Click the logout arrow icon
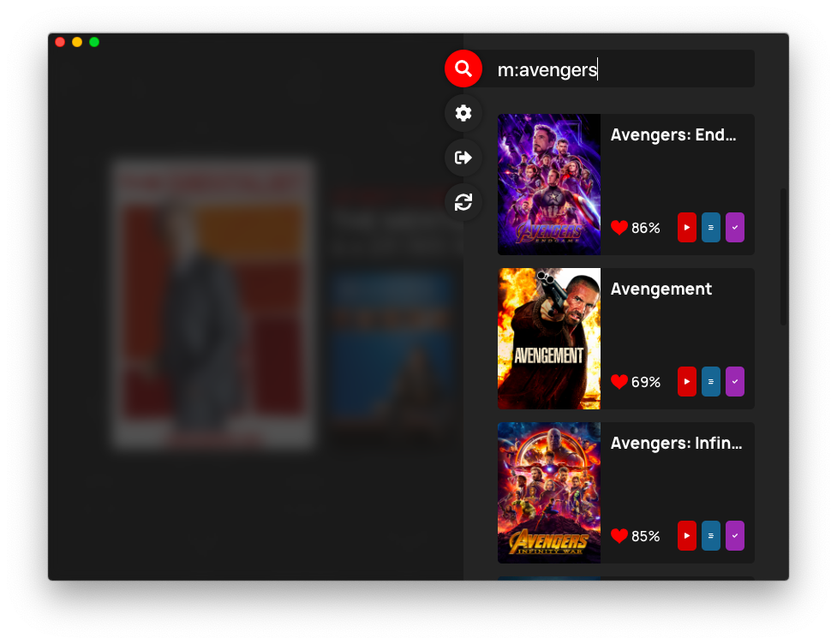Image resolution: width=837 pixels, height=644 pixels. pyautogui.click(x=463, y=158)
